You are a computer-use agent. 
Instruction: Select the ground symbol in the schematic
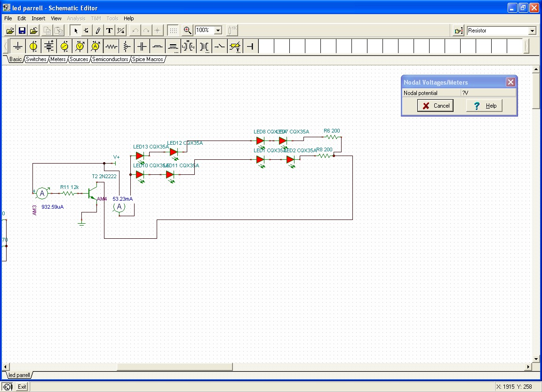(x=81, y=224)
